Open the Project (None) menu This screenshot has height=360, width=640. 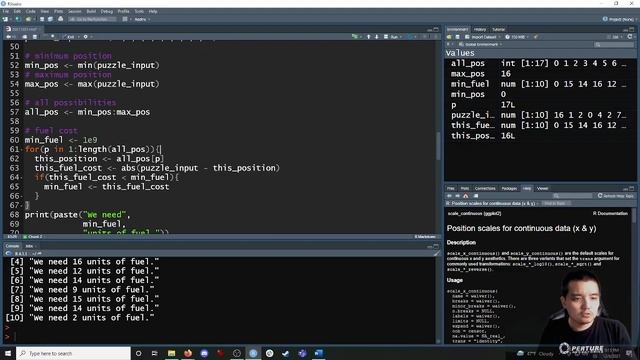click(x=619, y=19)
